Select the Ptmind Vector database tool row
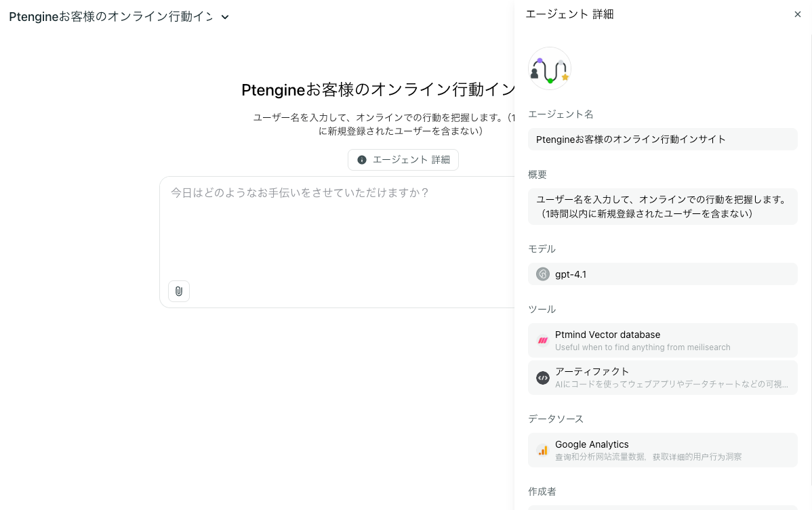Image resolution: width=812 pixels, height=510 pixels. coord(662,340)
